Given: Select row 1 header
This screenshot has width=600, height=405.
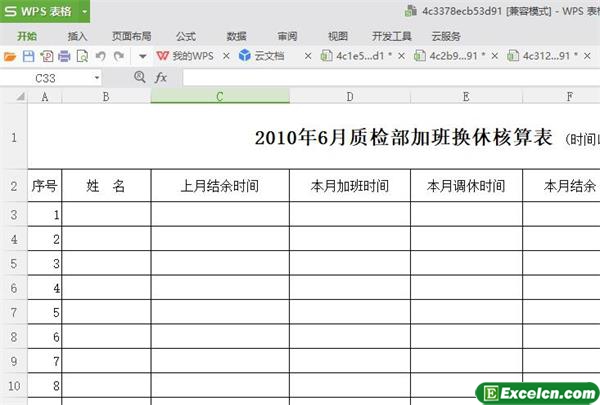Looking at the screenshot, I should (14, 137).
